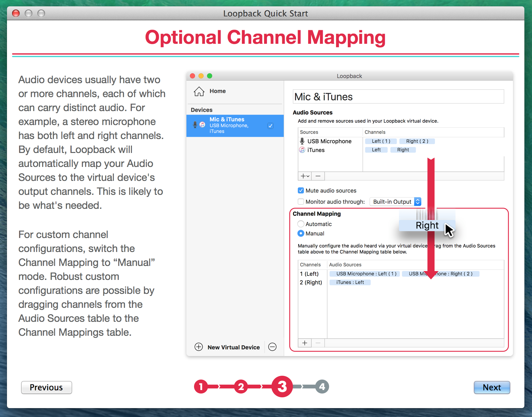Click the Right ( 2 ) channel chip
Viewport: 532px width, 417px height.
(417, 141)
